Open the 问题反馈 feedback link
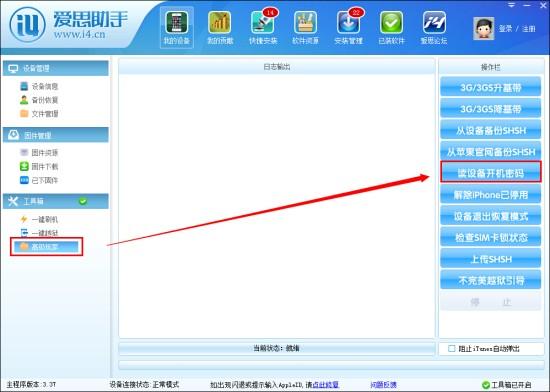The height and width of the screenshot is (392, 550). pyautogui.click(x=383, y=385)
